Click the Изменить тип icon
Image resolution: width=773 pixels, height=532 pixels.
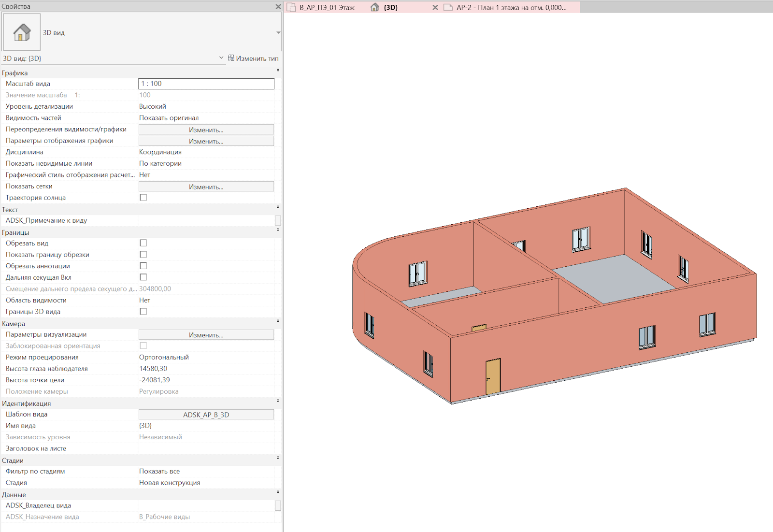coord(231,58)
